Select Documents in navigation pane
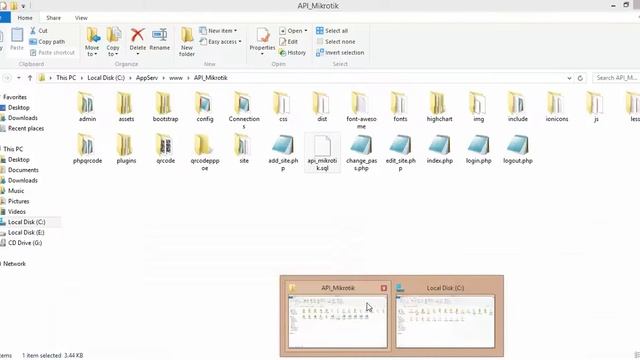The height and width of the screenshot is (360, 640). tap(19, 170)
